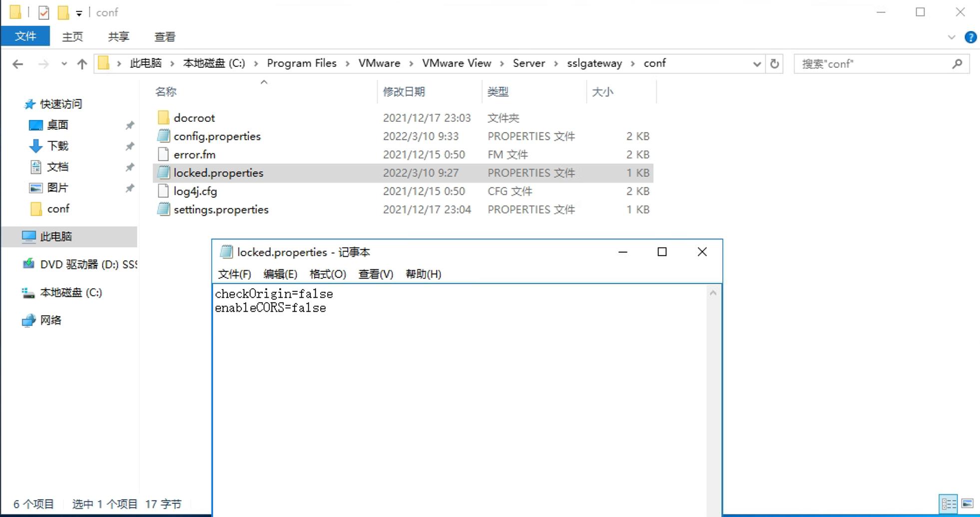Open the address bar history dropdown
This screenshot has width=980, height=517.
tap(757, 63)
